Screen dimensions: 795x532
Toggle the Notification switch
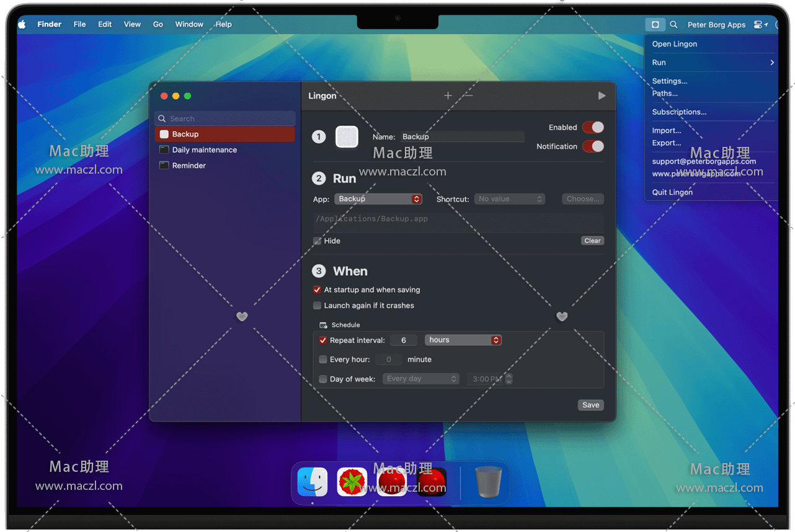point(593,146)
